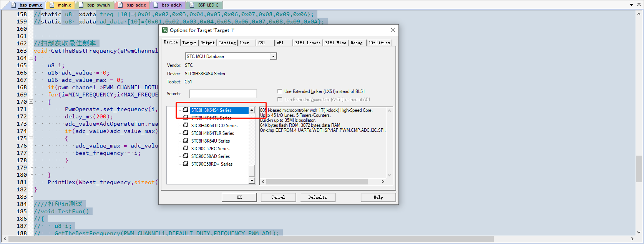Click the description pane scroll-right arrow
Viewport: 644px width, 244px height.
click(383, 181)
